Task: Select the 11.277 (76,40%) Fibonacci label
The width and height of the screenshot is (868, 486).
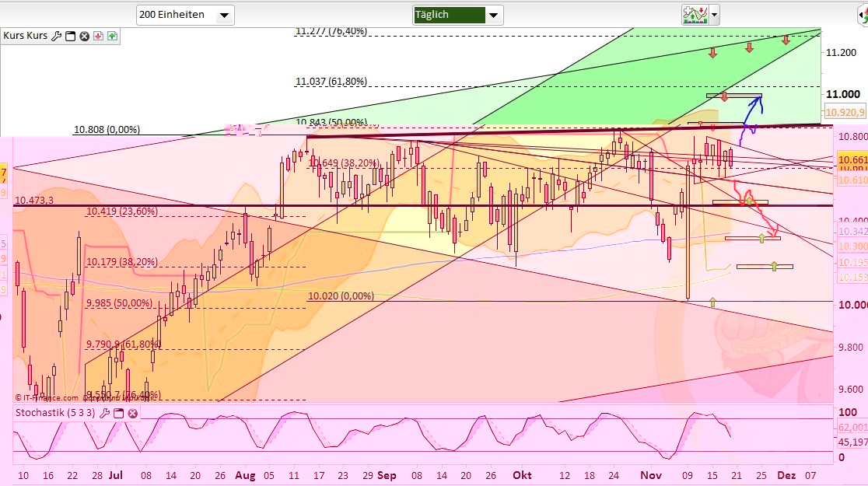Action: click(x=331, y=31)
